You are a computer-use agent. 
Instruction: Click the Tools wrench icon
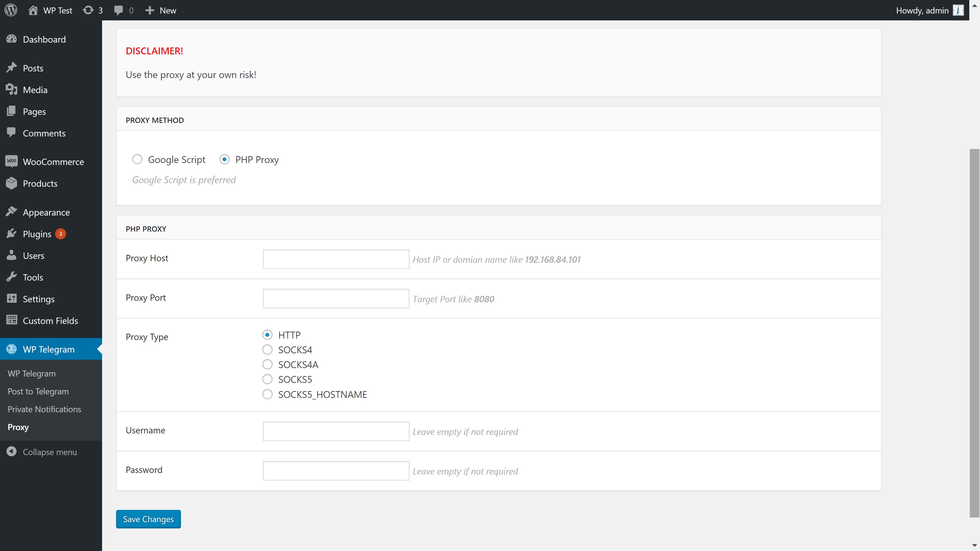point(11,277)
